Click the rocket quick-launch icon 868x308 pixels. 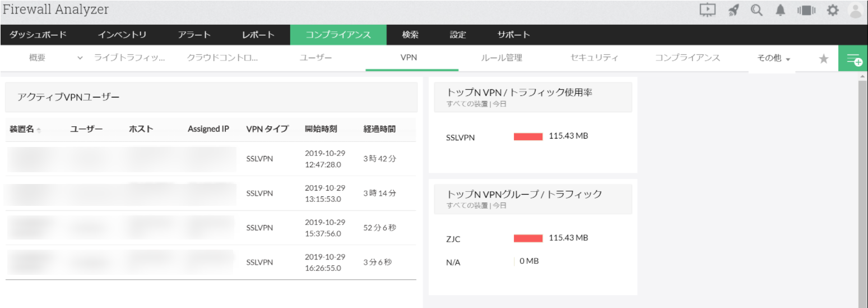click(x=734, y=10)
